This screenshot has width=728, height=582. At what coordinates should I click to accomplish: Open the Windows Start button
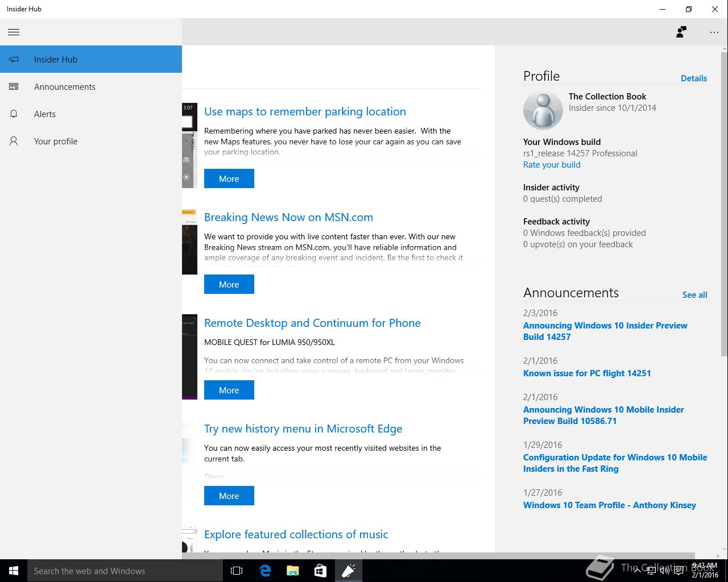[14, 571]
